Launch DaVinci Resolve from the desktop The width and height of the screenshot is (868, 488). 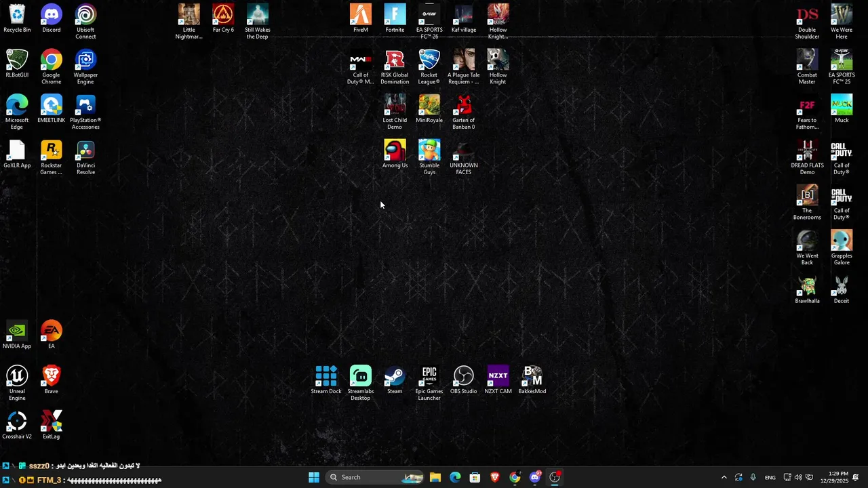[x=85, y=158]
